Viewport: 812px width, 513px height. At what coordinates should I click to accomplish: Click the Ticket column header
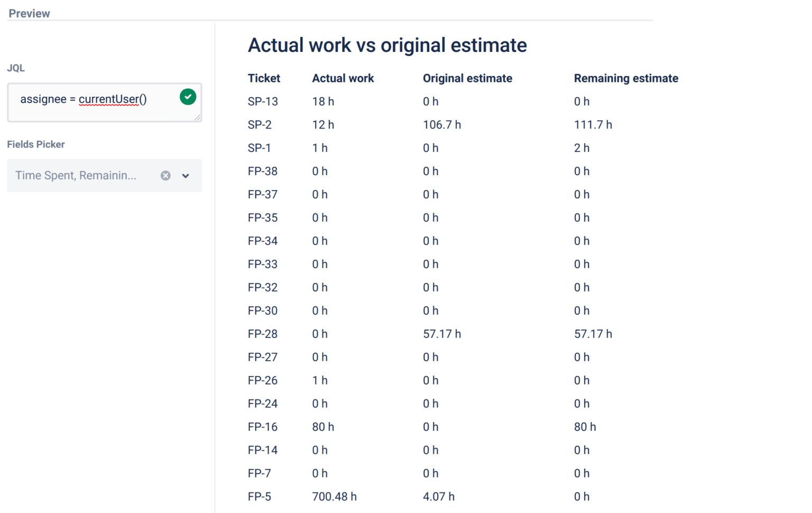tap(264, 78)
